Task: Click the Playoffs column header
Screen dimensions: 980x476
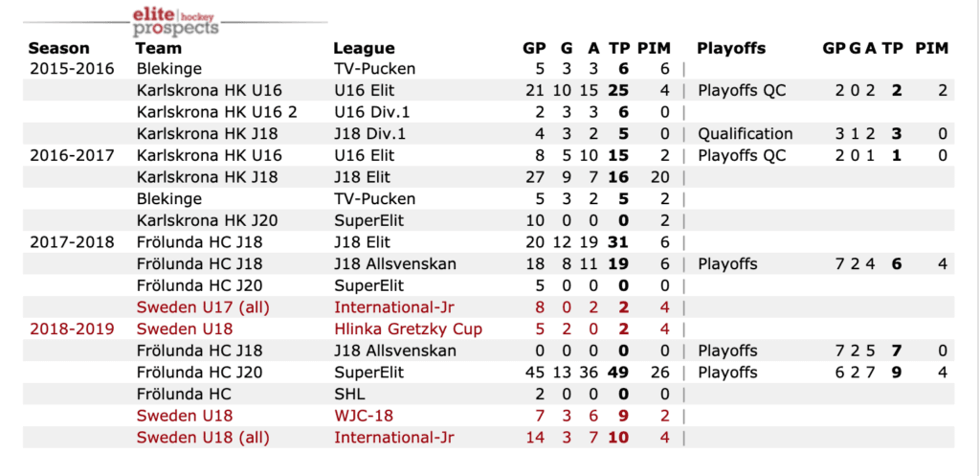Action: (731, 49)
